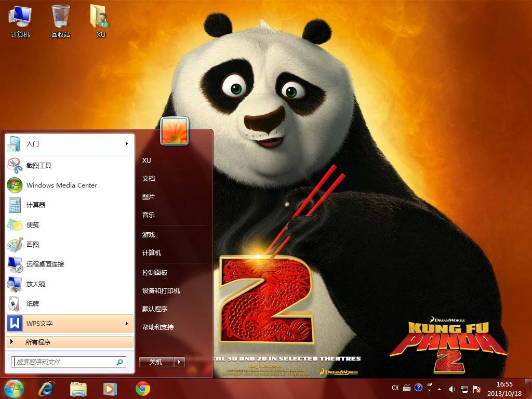Image resolution: width=532 pixels, height=399 pixels.
Task: Open the Calculator (计算器) program
Action: pyautogui.click(x=36, y=205)
